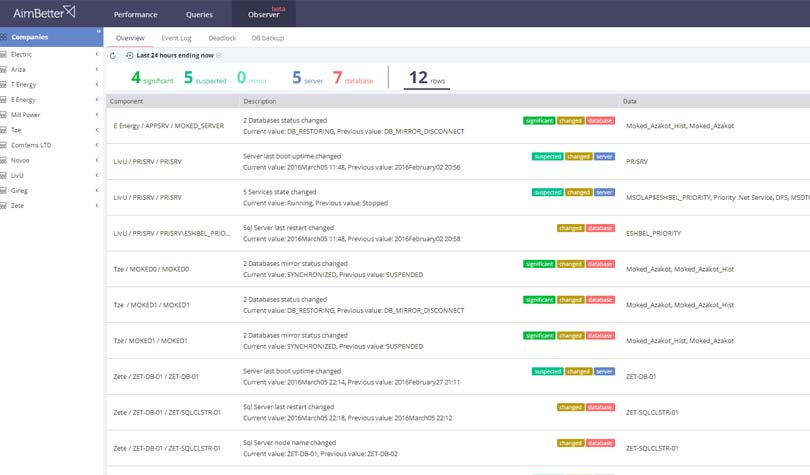Select Novoo in the Companies list
Viewport: 810px width, 475px height.
coord(20,160)
